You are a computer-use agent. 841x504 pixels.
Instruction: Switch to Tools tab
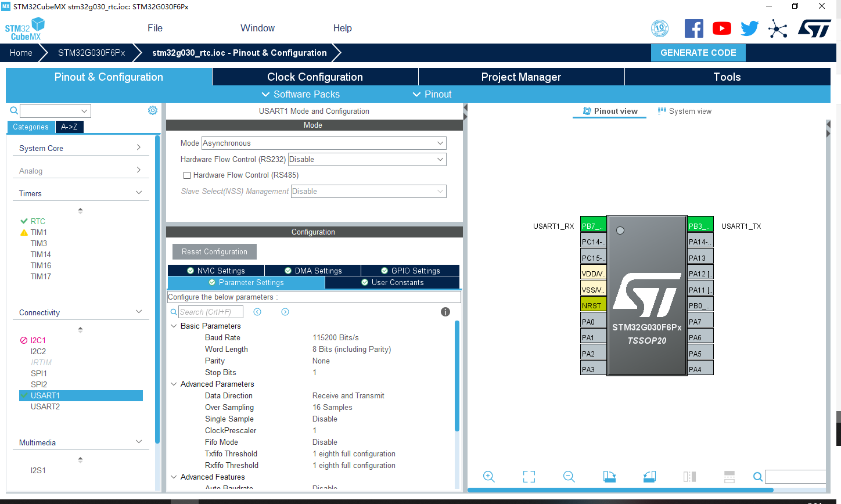[727, 77]
